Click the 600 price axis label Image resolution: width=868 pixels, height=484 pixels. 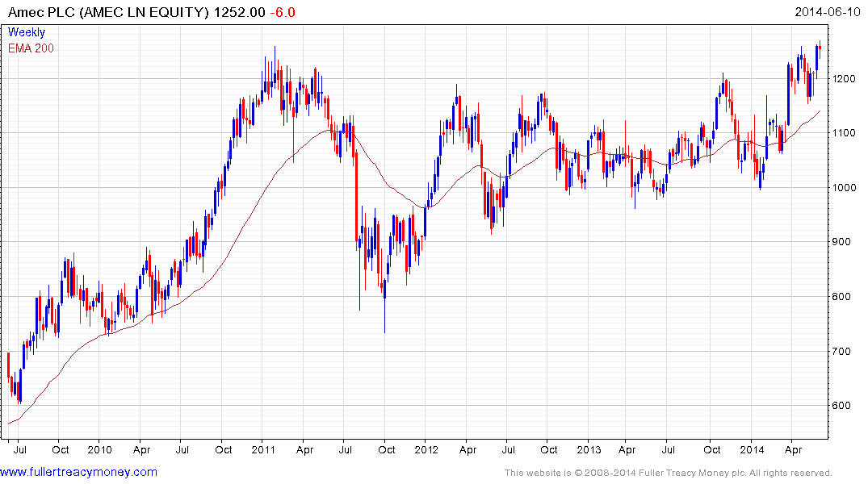click(841, 406)
